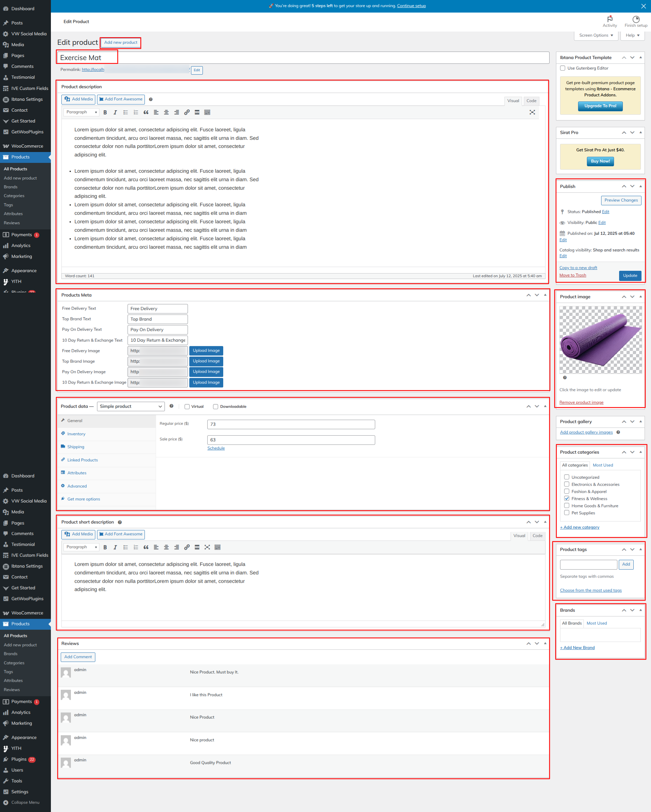Screen dimensions: 651x812
Task: Uncheck the Fitness & Wellness category
Action: tap(567, 499)
